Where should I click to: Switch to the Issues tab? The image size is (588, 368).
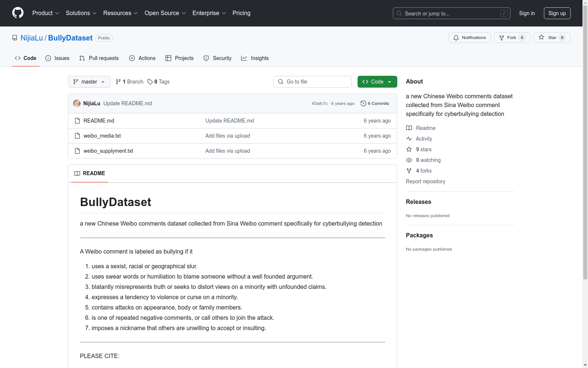[x=57, y=58]
